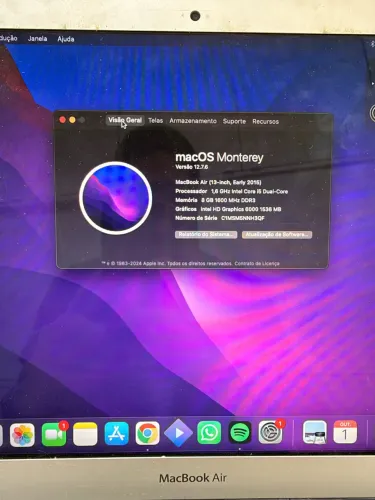Click the 1,6 GHz Intel Core i5 Dual-Core text

click(249, 191)
